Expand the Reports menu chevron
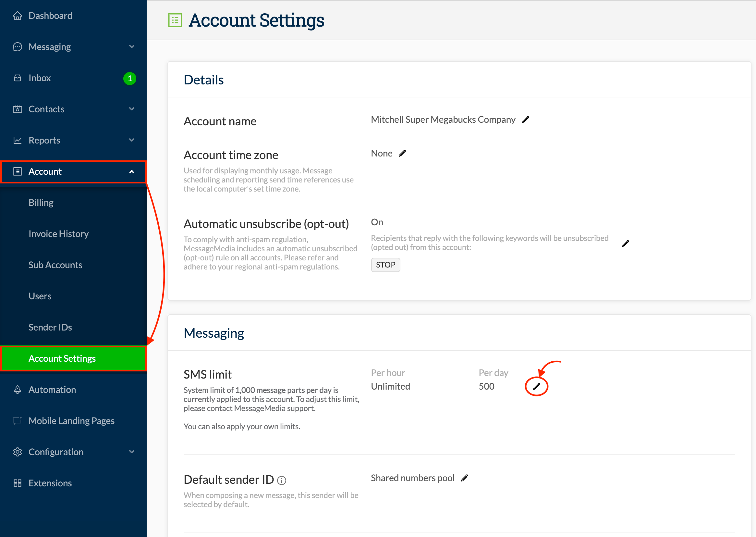 (131, 140)
